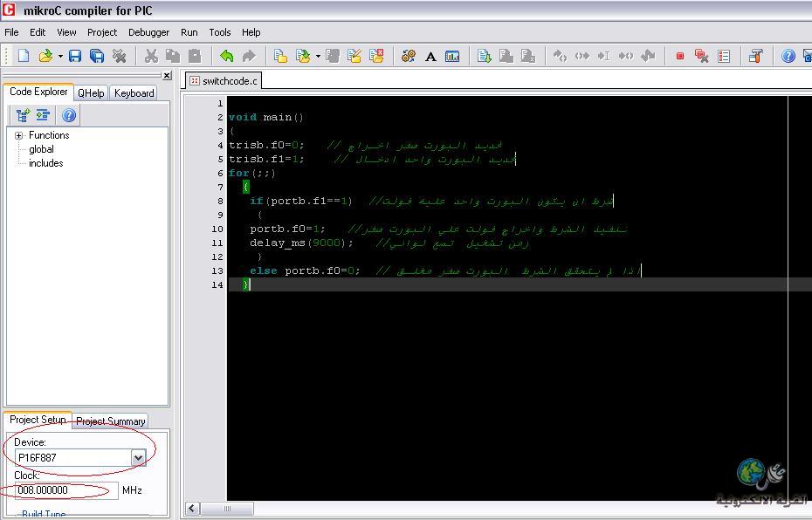
Task: Switch to the Keyboard tab
Action: pos(134,93)
